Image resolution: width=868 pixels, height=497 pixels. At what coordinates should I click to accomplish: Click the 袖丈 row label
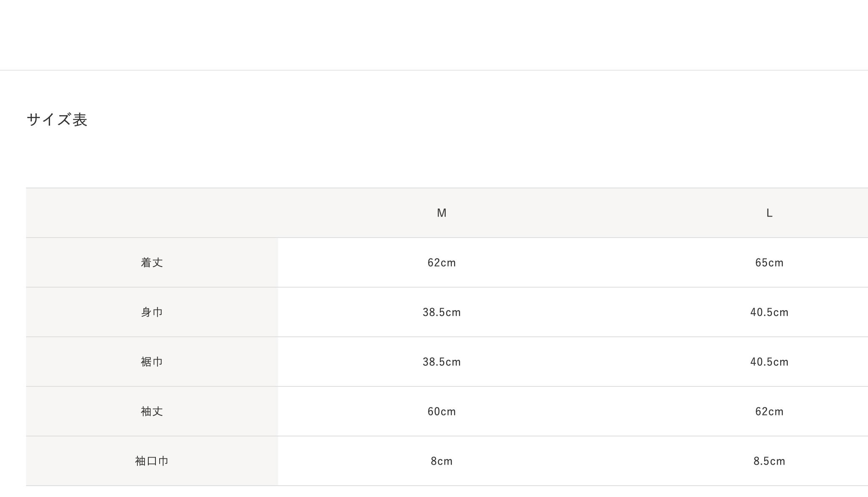click(x=152, y=412)
